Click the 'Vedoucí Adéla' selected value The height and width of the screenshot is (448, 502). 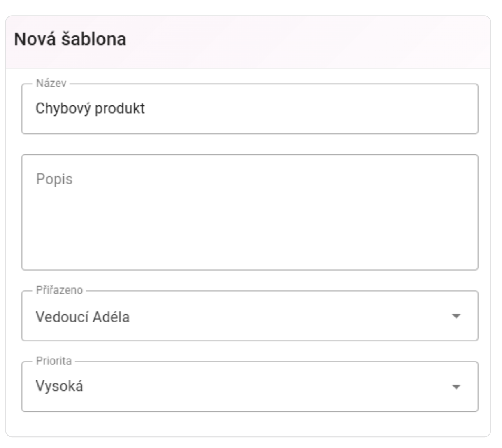[82, 317]
